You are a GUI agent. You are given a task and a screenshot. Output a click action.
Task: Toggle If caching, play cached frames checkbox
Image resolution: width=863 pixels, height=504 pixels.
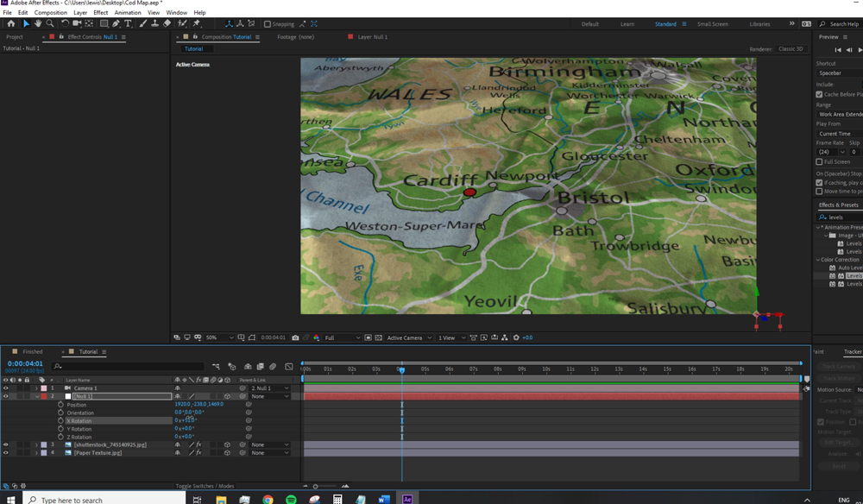pyautogui.click(x=819, y=183)
